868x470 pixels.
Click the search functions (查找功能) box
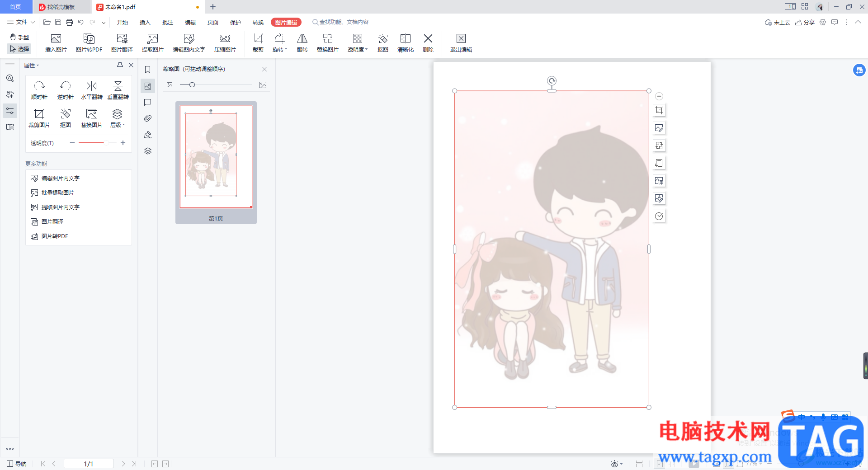(x=340, y=22)
